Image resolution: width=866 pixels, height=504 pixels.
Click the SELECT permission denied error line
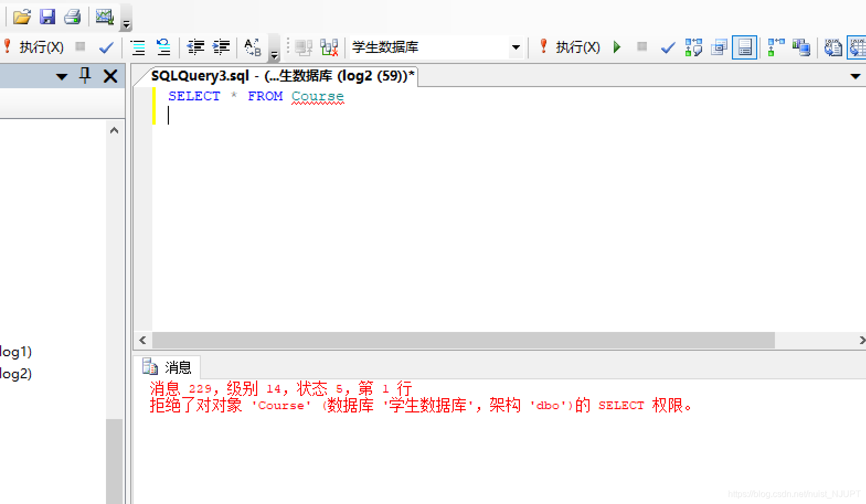[x=421, y=406]
